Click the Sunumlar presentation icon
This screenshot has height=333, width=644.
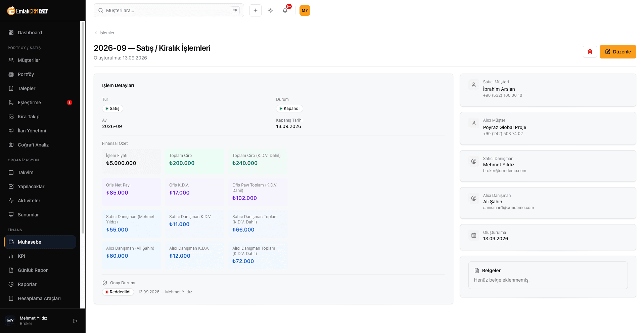(11, 215)
